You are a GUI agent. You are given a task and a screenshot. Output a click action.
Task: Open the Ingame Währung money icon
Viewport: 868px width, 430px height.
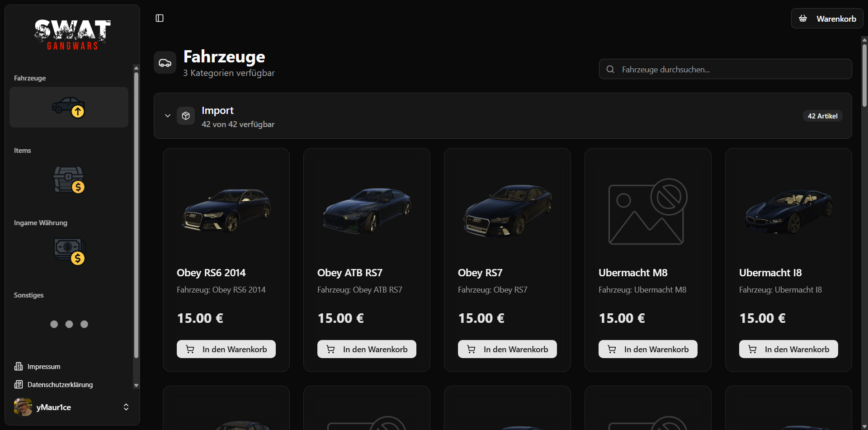pyautogui.click(x=69, y=251)
